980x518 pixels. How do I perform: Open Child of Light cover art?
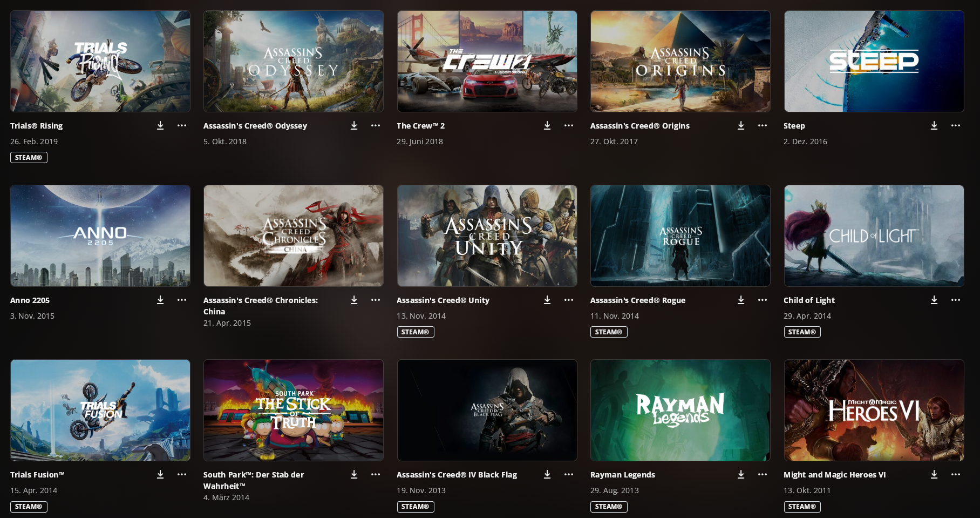tap(874, 236)
